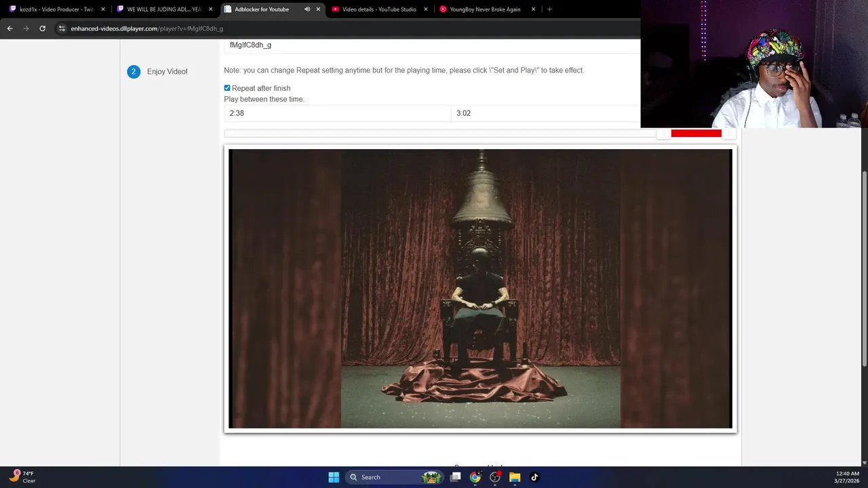Click the red button below time fields
868x488 pixels.
click(x=696, y=134)
